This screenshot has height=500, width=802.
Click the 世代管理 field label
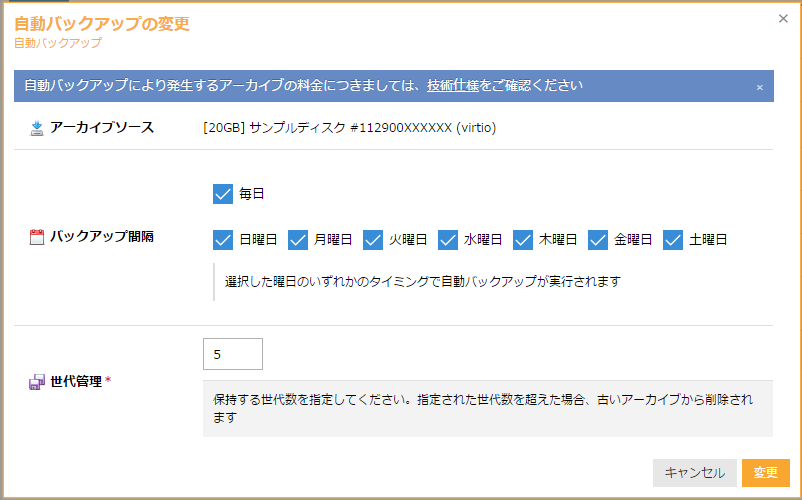point(76,381)
